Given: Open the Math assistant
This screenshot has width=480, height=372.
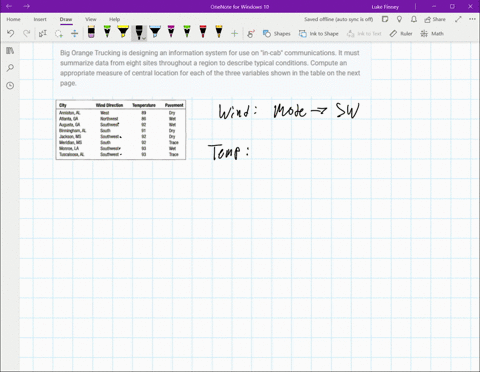Looking at the screenshot, I should tap(432, 33).
